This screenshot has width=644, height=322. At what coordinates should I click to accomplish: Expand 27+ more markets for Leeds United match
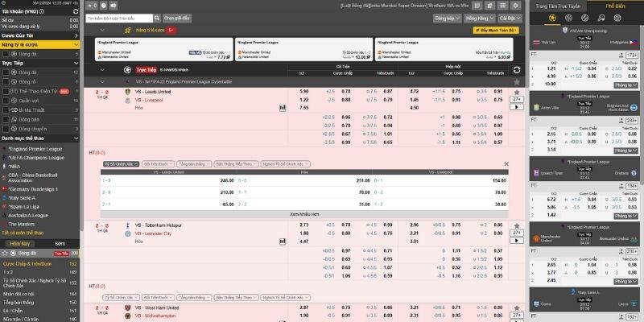point(516,100)
